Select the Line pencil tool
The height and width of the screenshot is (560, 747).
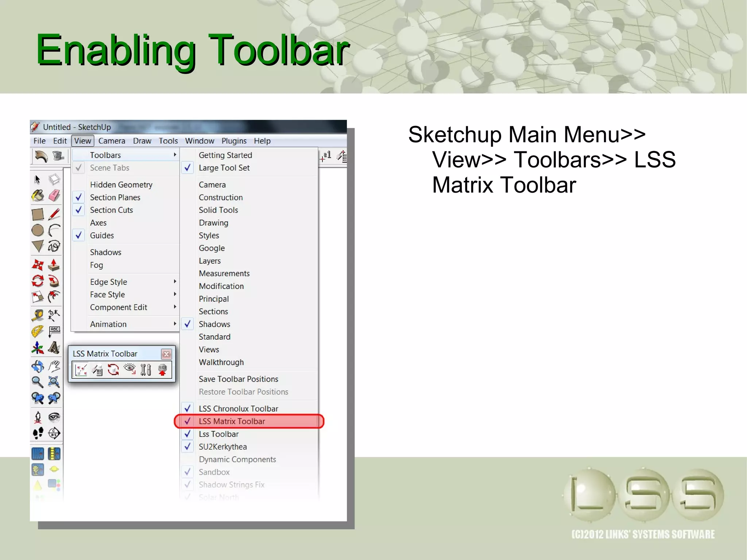(54, 215)
